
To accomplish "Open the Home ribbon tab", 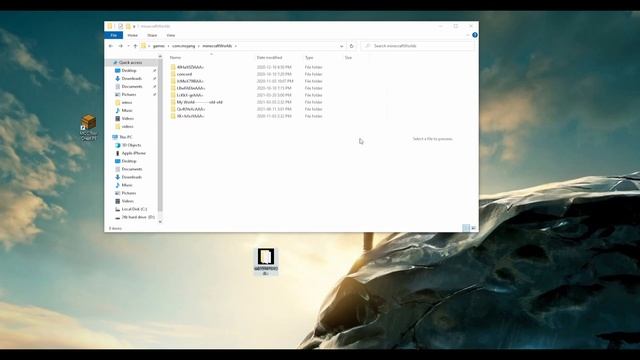I will click(132, 36).
